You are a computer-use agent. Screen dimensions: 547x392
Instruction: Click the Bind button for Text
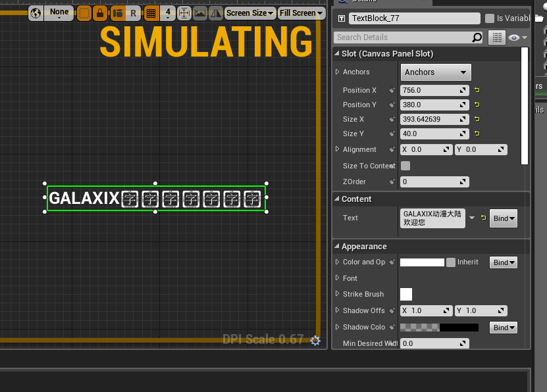point(504,218)
